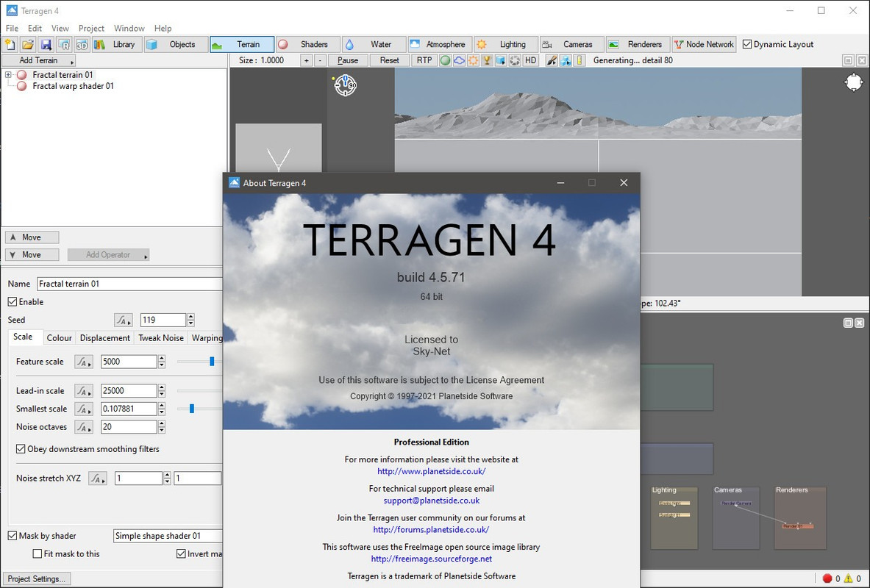
Task: Click the yellow warning count status icon
Action: pyautogui.click(x=849, y=578)
